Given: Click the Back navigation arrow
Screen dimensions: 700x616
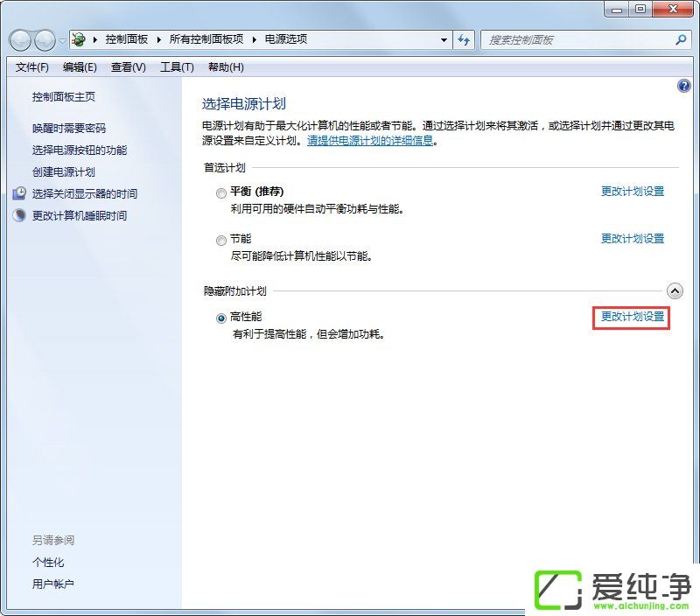Looking at the screenshot, I should click(19, 40).
